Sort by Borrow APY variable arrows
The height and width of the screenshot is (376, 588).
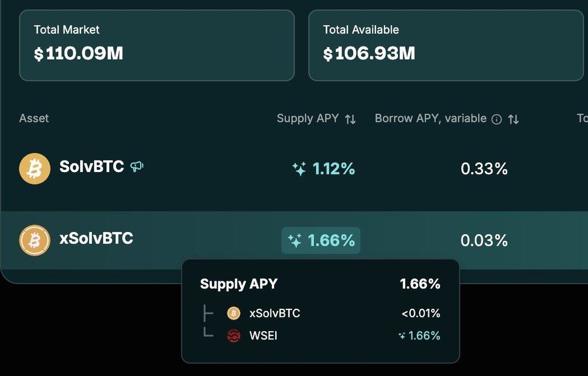click(513, 119)
